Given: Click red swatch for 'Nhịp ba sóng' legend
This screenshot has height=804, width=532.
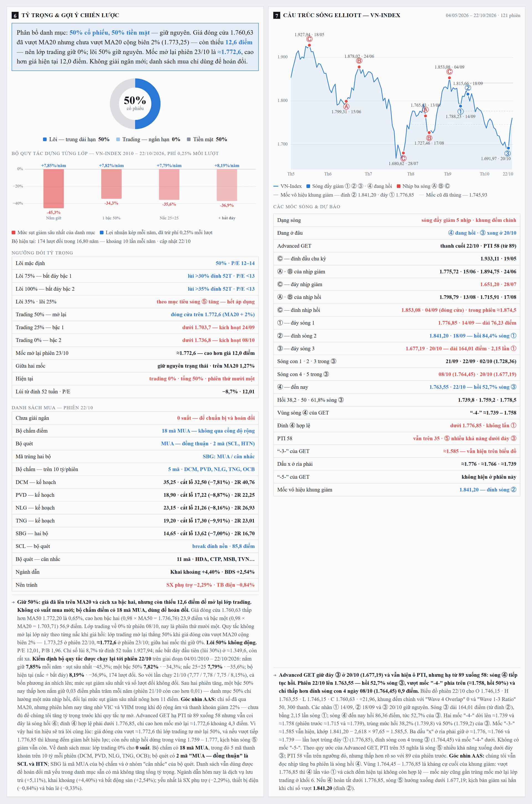Looking at the screenshot, I should (x=399, y=186).
